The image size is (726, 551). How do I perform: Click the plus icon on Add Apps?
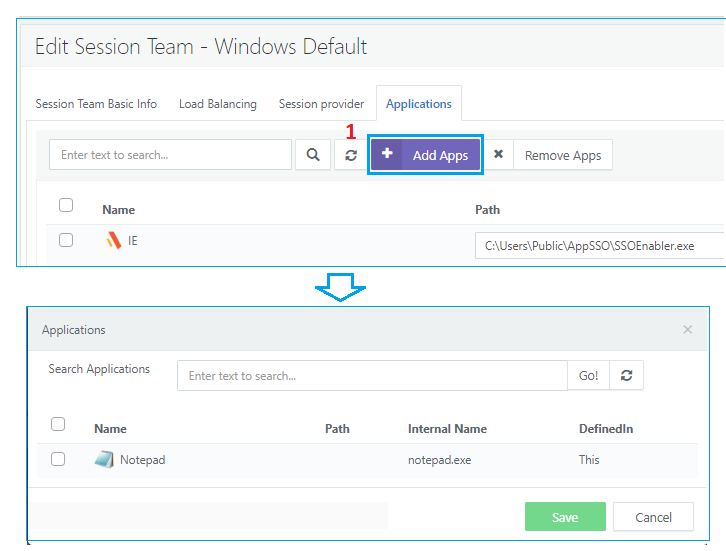point(387,153)
